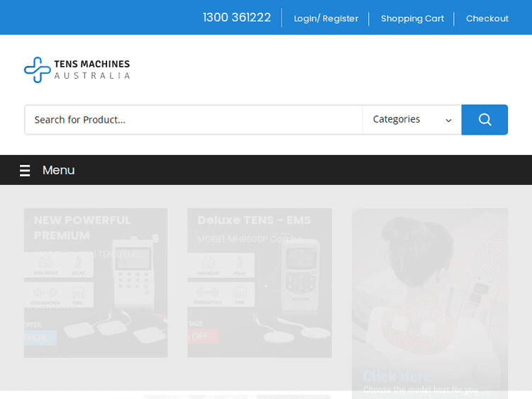Call the 1300 361222 phone number link
The image size is (532, 399).
tap(237, 18)
